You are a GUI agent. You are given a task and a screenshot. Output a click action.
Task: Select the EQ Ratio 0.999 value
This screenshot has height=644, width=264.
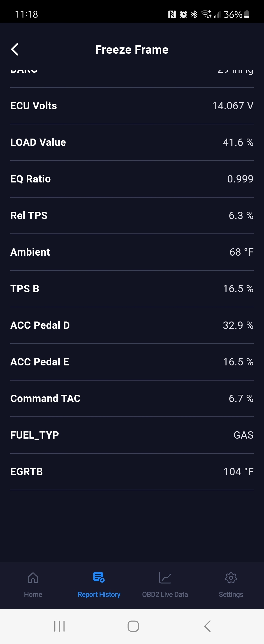[x=240, y=179]
